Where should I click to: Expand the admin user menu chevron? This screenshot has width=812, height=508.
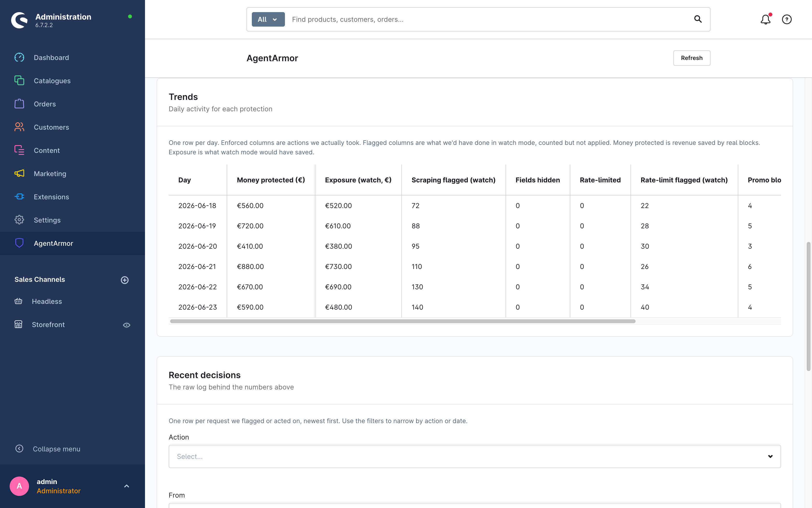coord(126,486)
